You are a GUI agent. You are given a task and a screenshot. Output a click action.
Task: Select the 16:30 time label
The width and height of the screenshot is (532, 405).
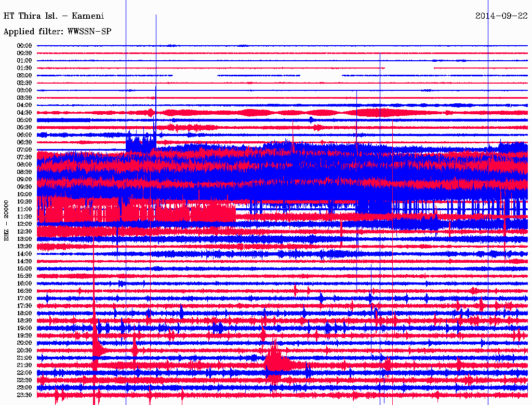[x=24, y=291]
